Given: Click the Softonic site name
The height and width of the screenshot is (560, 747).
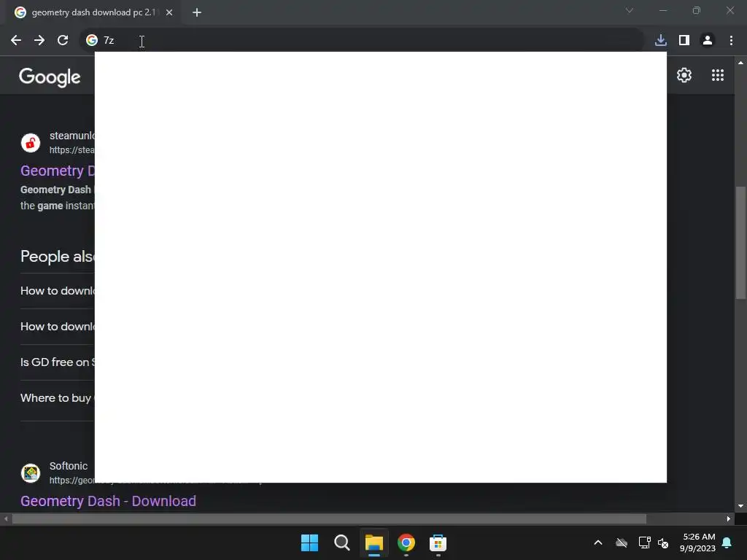Looking at the screenshot, I should 69,466.
